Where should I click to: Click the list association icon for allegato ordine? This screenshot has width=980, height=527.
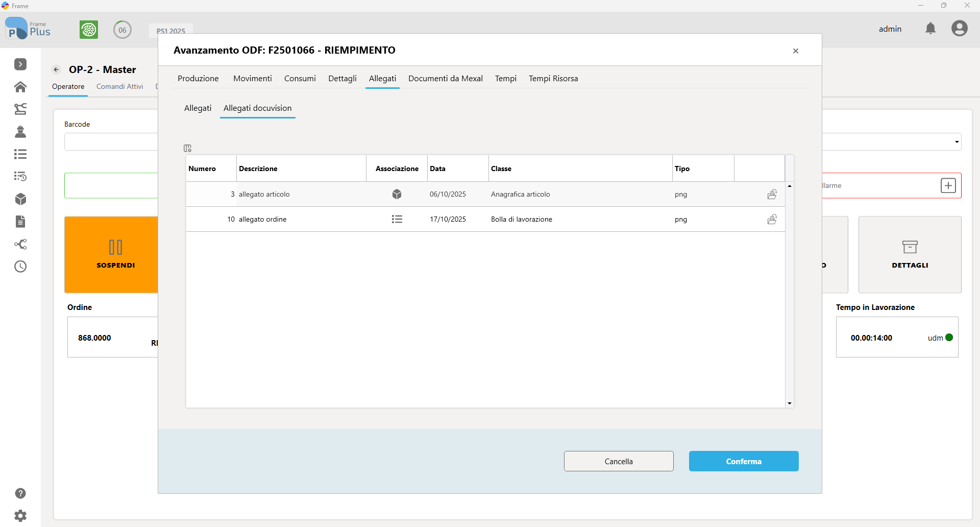[397, 219]
